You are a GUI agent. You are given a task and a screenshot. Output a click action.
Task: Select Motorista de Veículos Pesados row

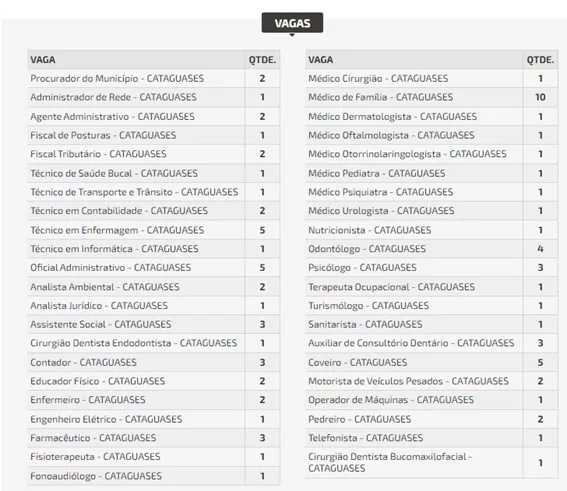[432, 381]
